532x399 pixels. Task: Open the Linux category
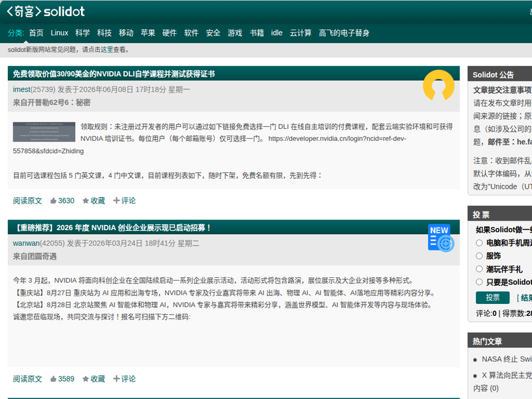59,33
